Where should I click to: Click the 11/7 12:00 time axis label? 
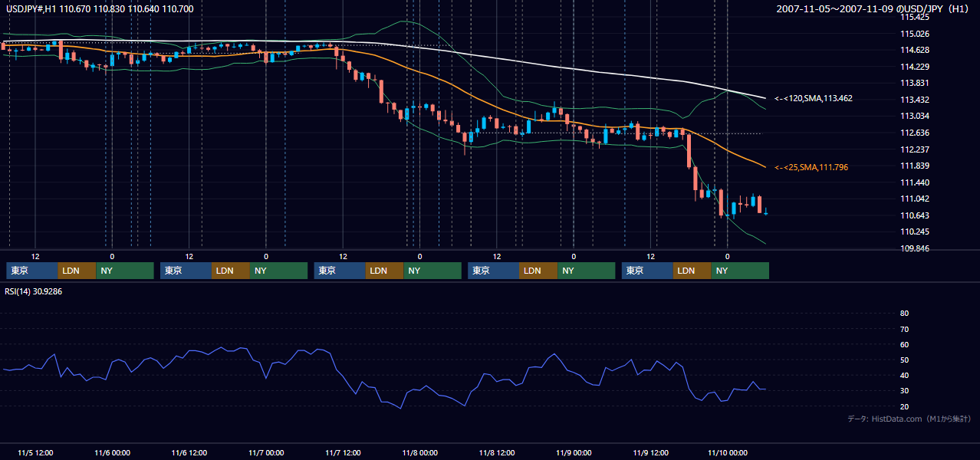pyautogui.click(x=343, y=452)
